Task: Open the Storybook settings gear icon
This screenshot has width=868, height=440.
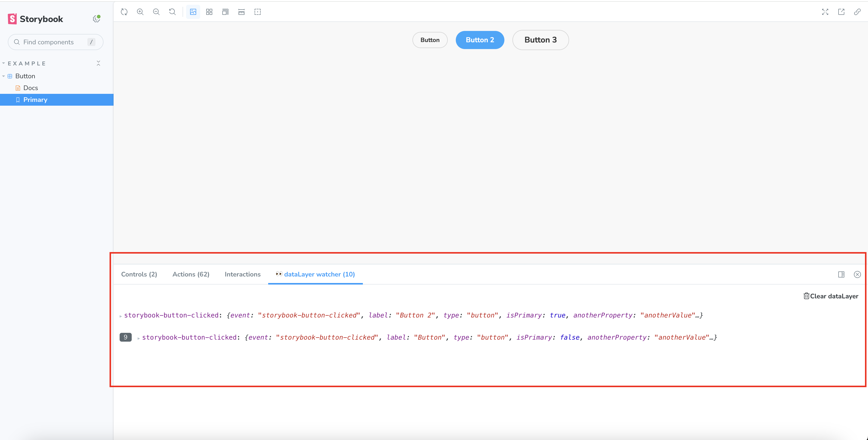Action: (x=96, y=19)
